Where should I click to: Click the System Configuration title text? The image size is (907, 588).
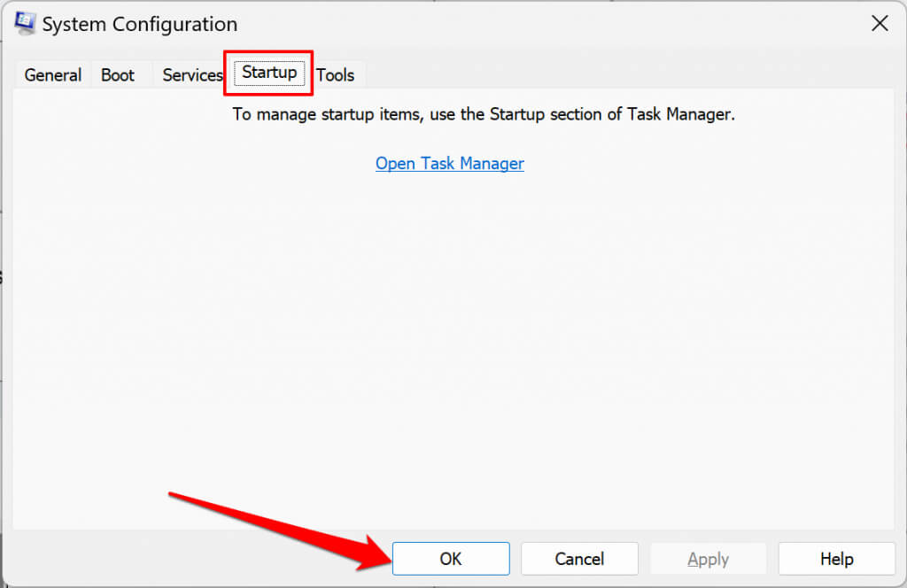click(140, 25)
